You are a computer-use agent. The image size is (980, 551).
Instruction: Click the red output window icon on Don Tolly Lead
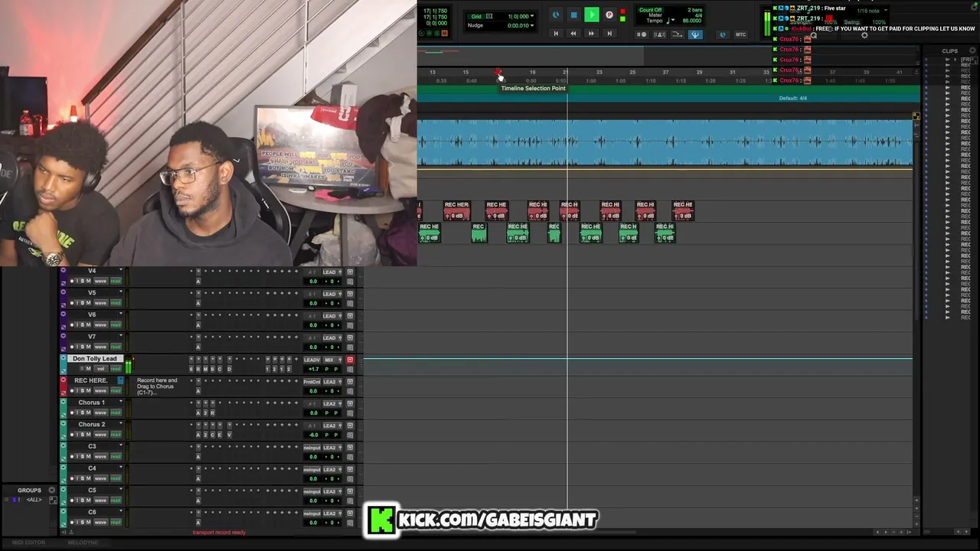[350, 360]
